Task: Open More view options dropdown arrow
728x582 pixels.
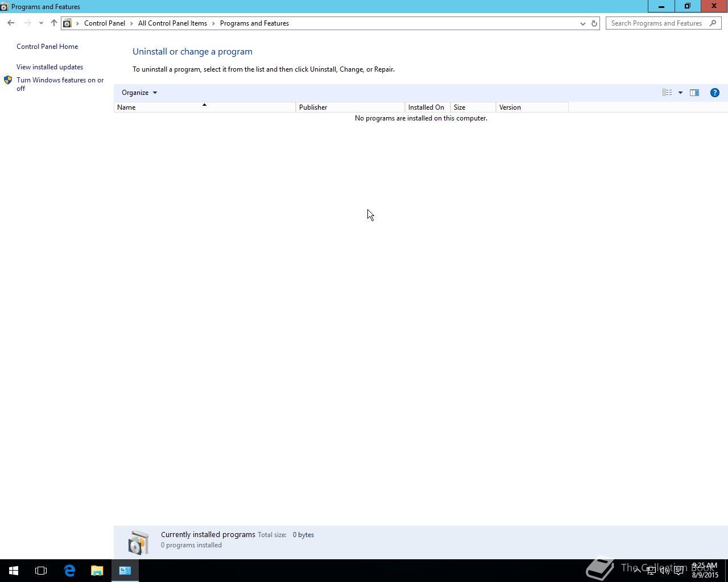Action: [680, 93]
